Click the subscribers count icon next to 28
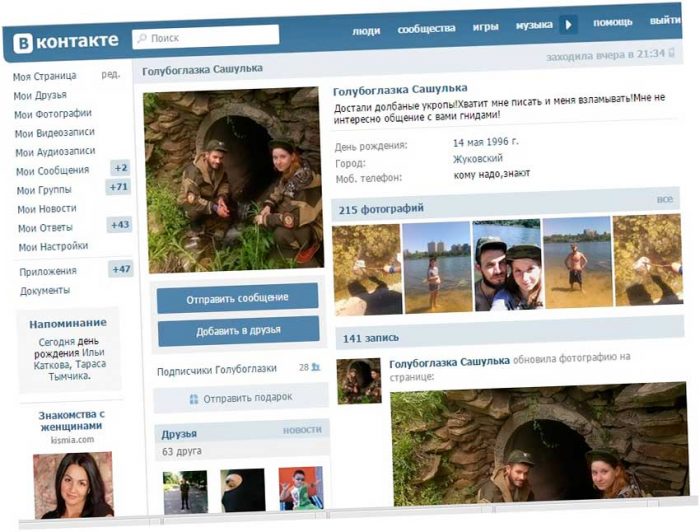 click(x=316, y=367)
